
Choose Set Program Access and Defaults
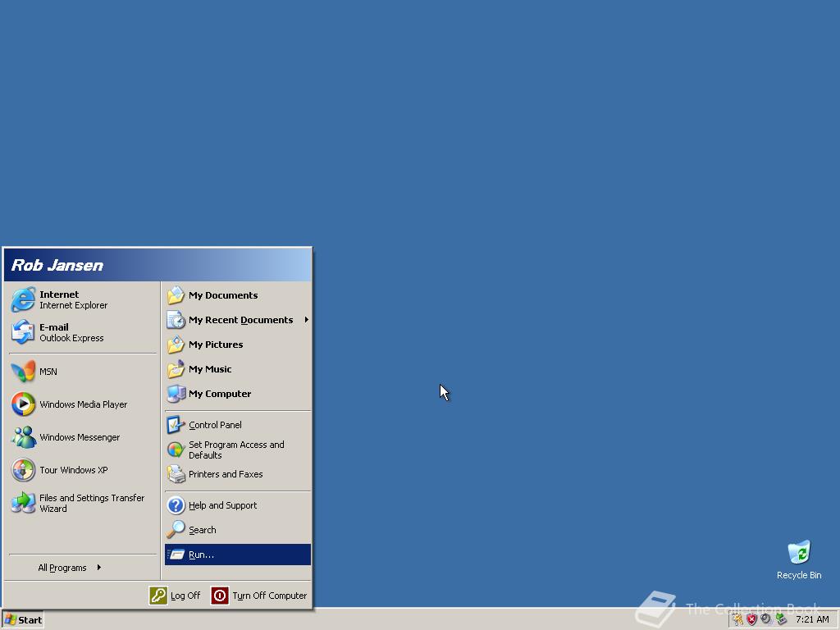pyautogui.click(x=238, y=450)
